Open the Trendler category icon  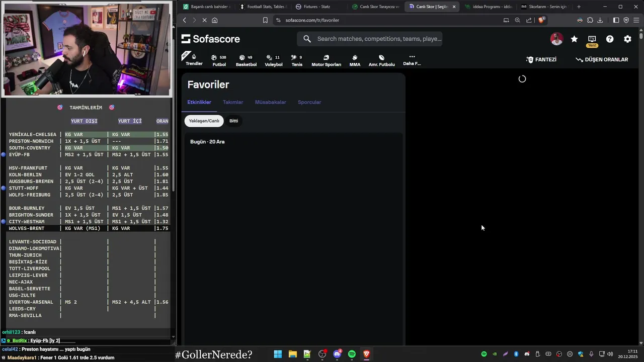(x=194, y=59)
